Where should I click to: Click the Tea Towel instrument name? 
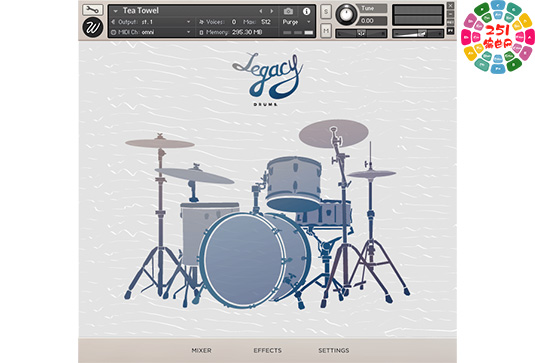141,11
